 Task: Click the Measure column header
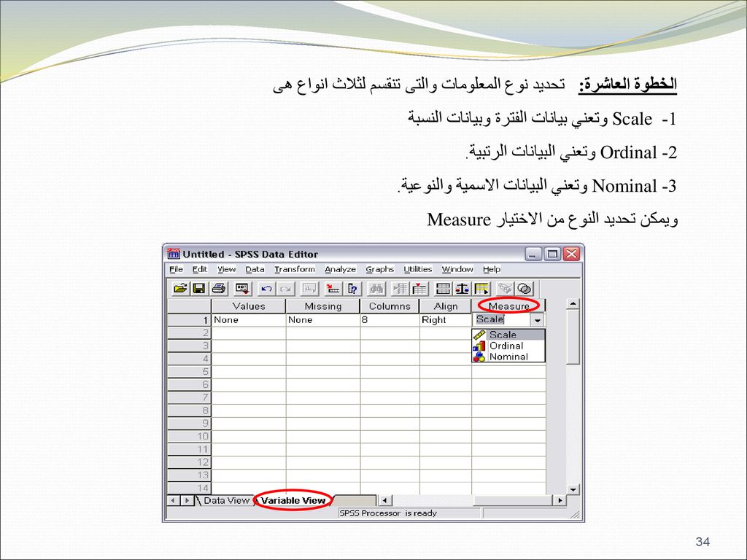coord(508,306)
